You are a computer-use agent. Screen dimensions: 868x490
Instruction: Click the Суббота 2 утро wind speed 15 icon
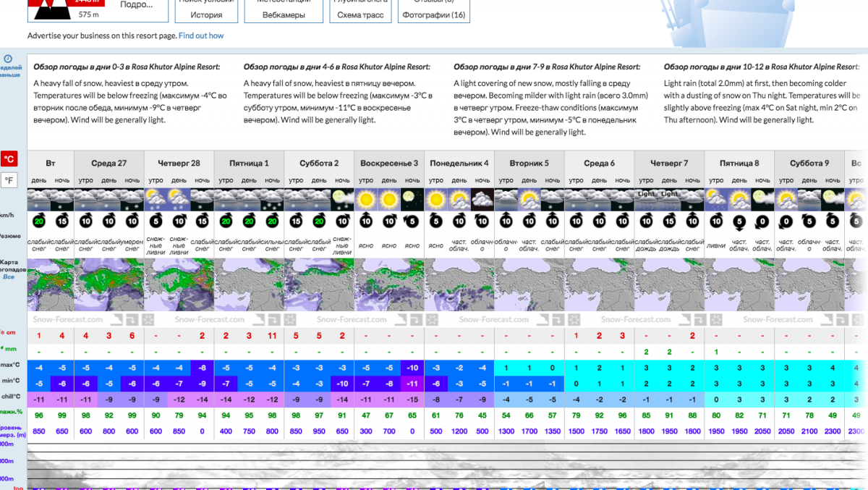[296, 221]
